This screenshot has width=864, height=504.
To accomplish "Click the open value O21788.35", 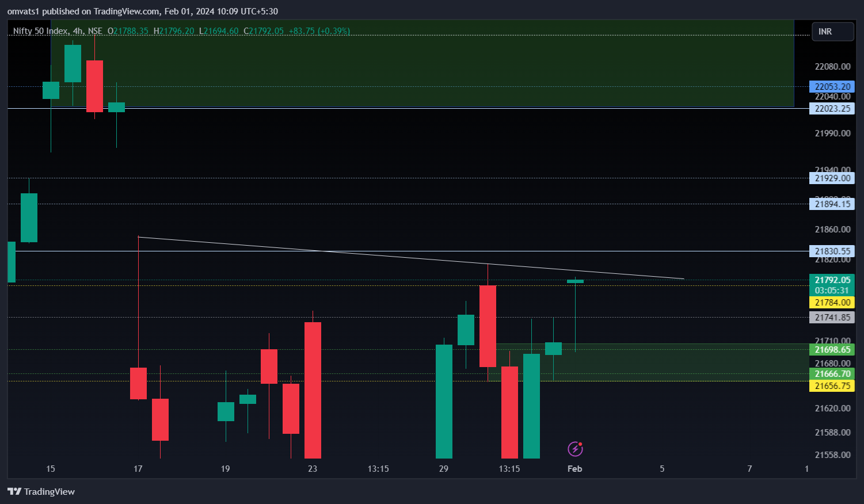I will pyautogui.click(x=128, y=31).
